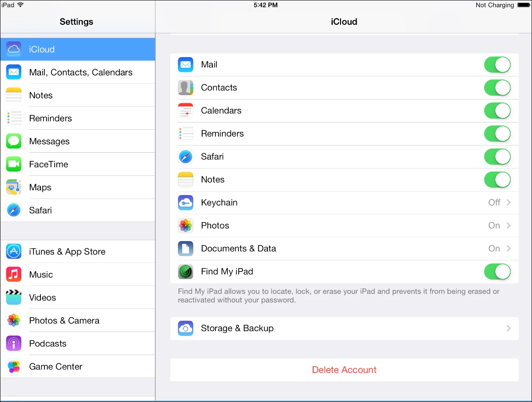Tap the Contacts silhouette icon
The image size is (532, 402).
tap(186, 88)
